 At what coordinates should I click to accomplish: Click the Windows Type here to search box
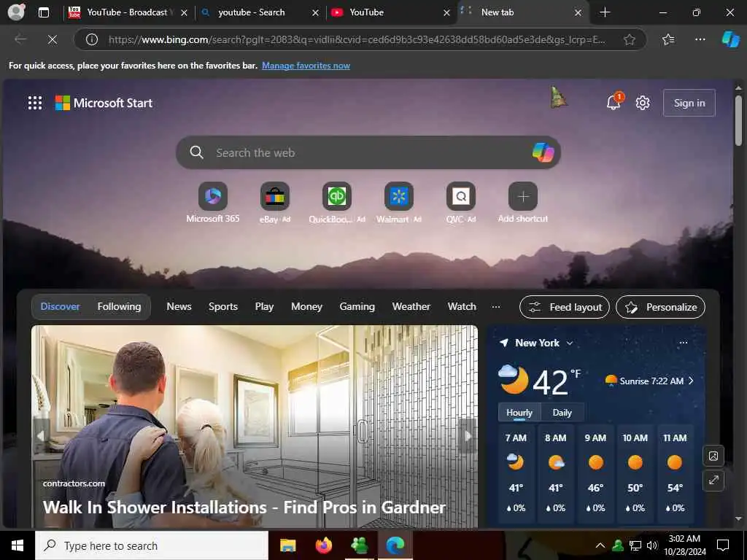[x=152, y=545]
